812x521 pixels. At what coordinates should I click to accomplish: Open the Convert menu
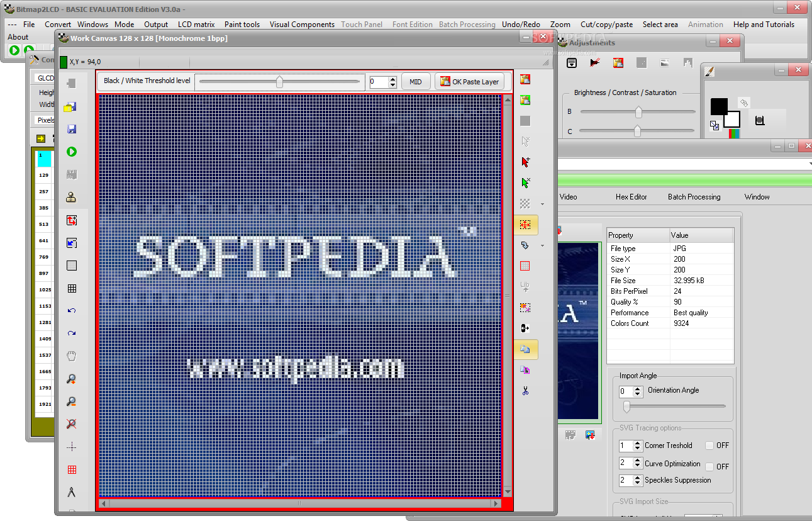[x=58, y=25]
